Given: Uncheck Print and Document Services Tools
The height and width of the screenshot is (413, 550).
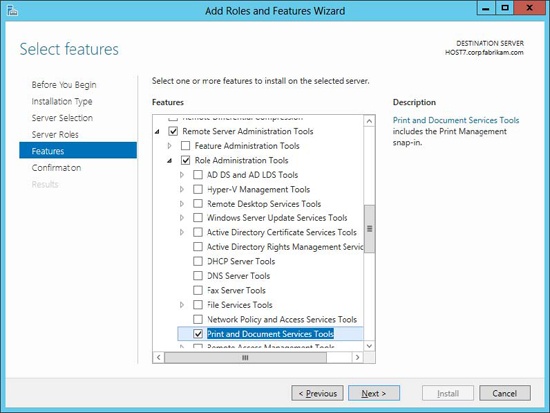Looking at the screenshot, I should [x=198, y=334].
